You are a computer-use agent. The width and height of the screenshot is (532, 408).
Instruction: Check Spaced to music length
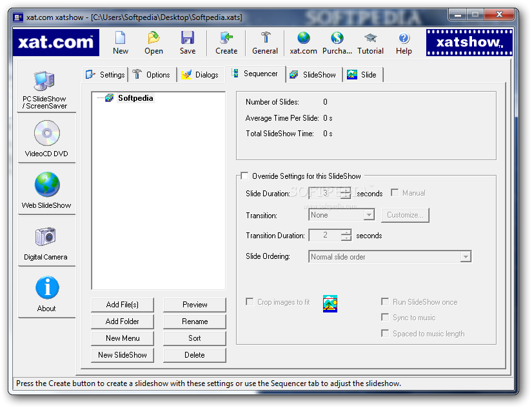coord(385,333)
